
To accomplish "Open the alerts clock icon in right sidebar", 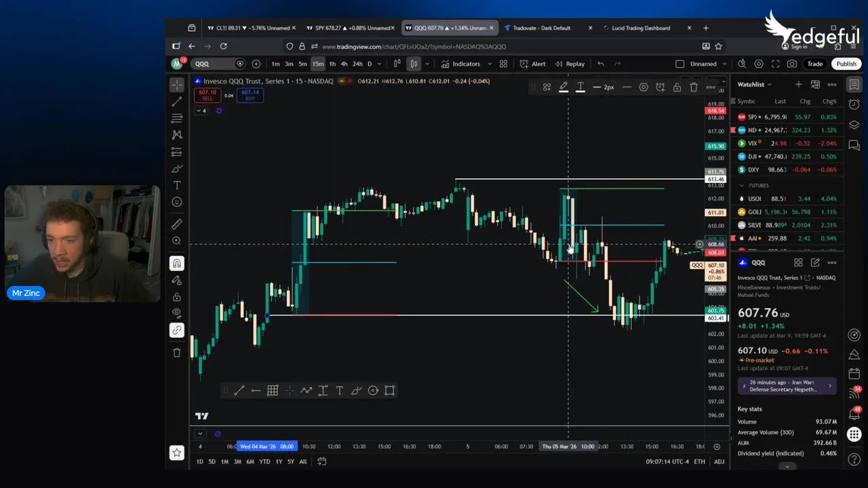I will point(854,104).
